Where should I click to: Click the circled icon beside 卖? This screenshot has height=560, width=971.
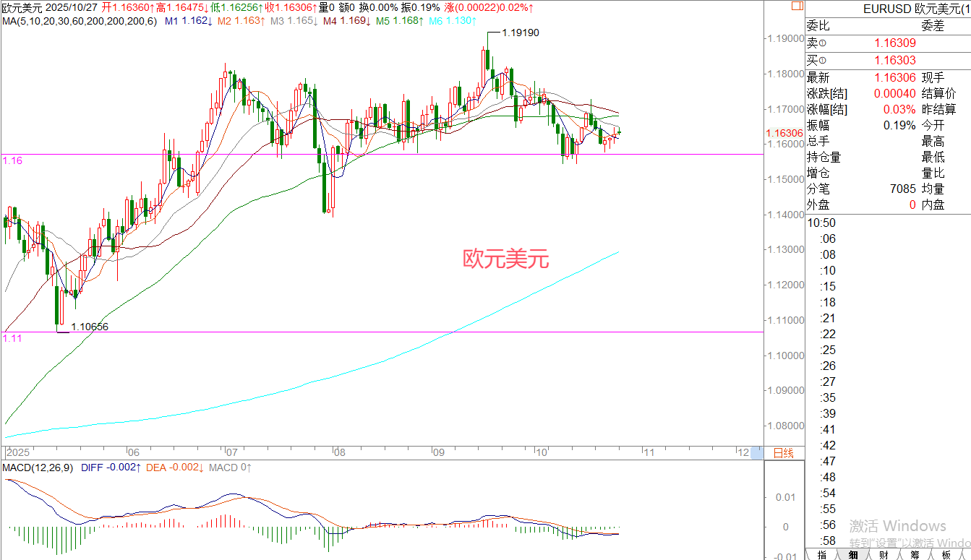tap(821, 44)
